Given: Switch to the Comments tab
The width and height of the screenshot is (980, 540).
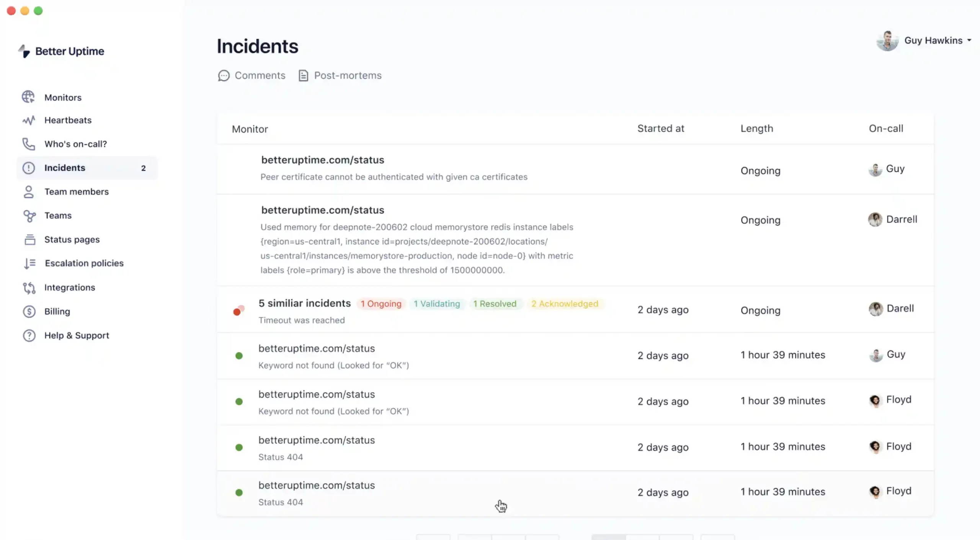Looking at the screenshot, I should pos(252,76).
